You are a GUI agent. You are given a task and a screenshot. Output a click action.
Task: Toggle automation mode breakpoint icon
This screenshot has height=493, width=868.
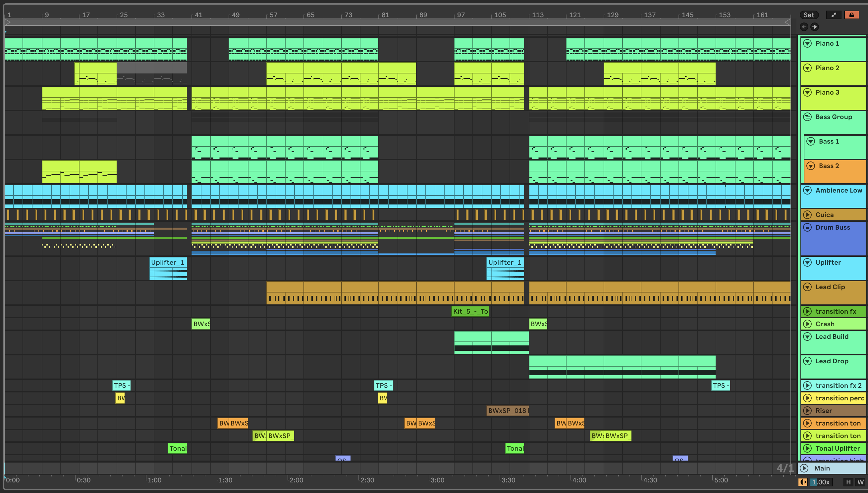tap(834, 15)
